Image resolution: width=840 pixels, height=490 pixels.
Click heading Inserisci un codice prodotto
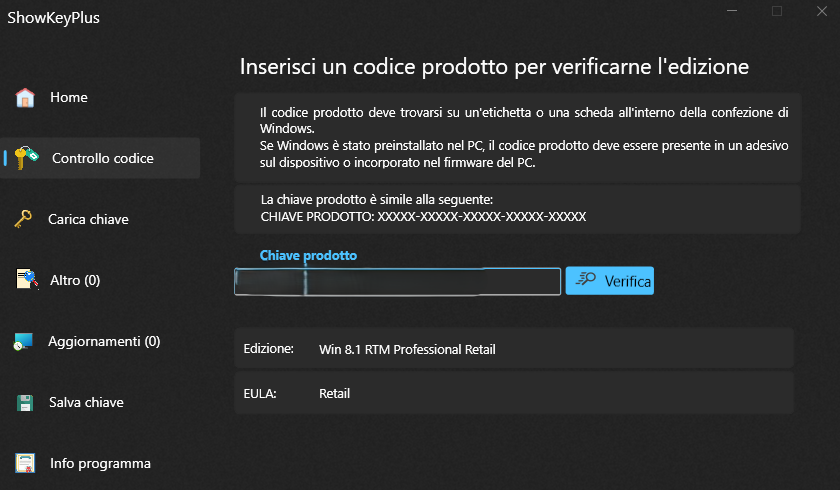(494, 67)
